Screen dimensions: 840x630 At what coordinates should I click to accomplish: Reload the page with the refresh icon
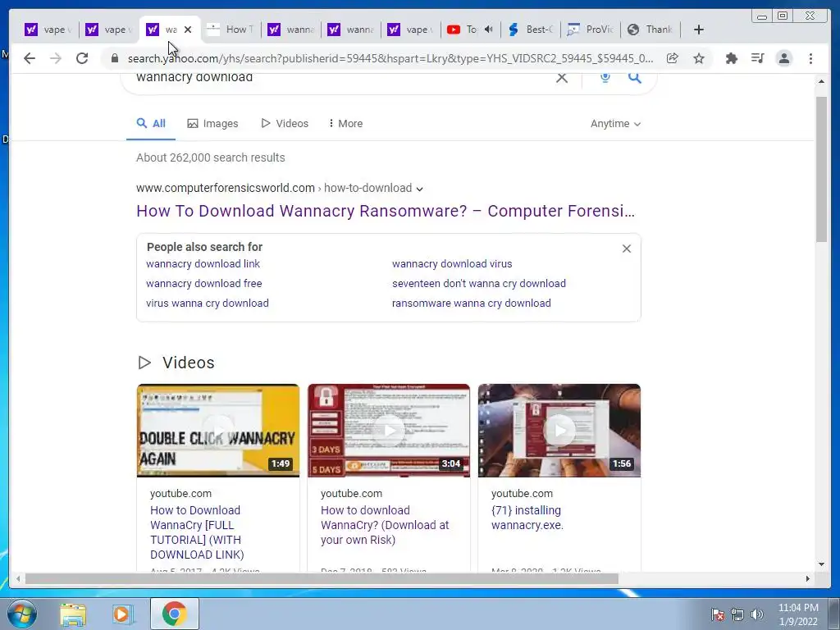(82, 58)
